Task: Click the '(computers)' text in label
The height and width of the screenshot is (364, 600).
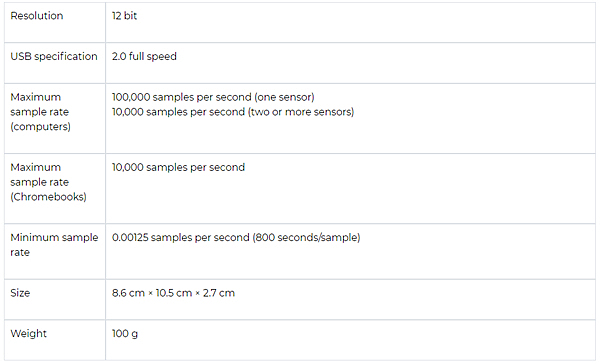Action: pyautogui.click(x=41, y=127)
